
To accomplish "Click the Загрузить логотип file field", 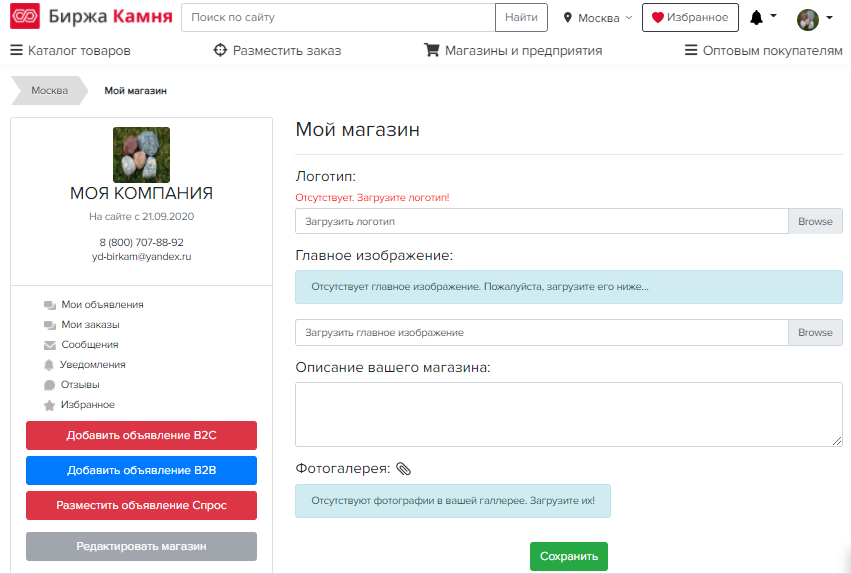I will click(x=542, y=221).
